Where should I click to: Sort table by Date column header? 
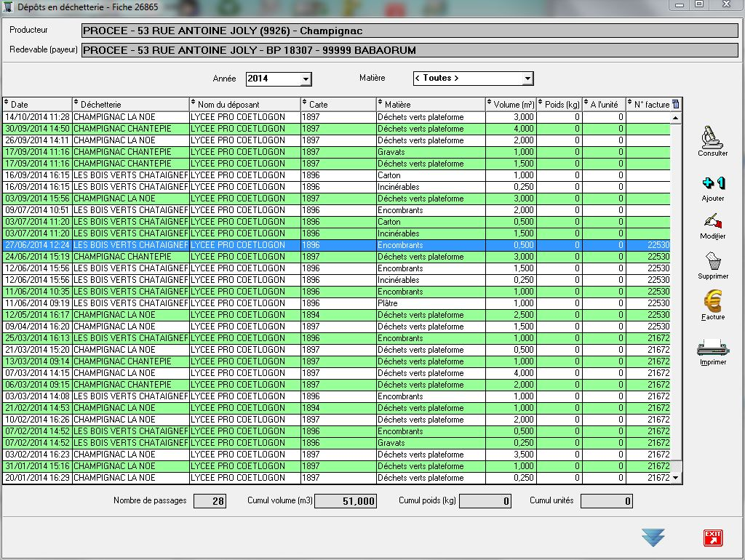pyautogui.click(x=36, y=105)
